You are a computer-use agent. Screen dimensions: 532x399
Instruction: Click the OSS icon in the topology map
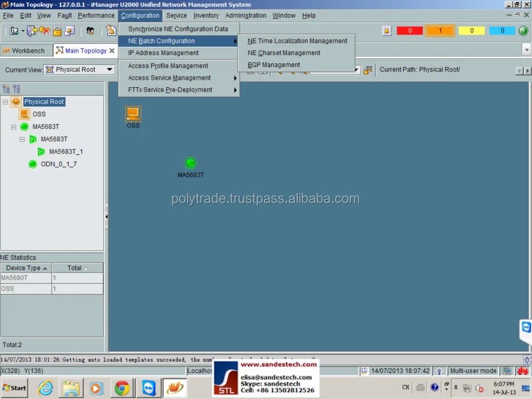pos(133,114)
